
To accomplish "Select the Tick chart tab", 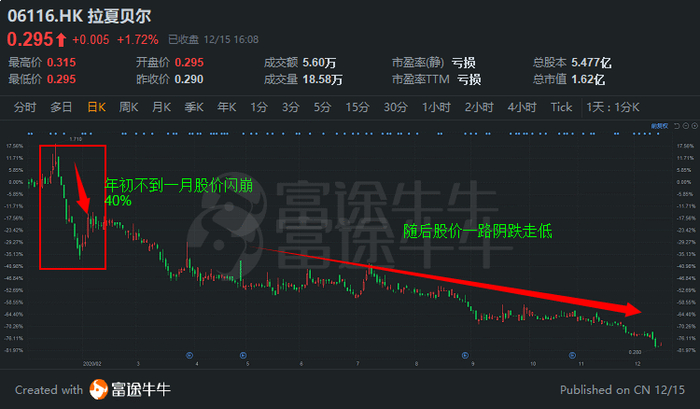I will point(561,107).
